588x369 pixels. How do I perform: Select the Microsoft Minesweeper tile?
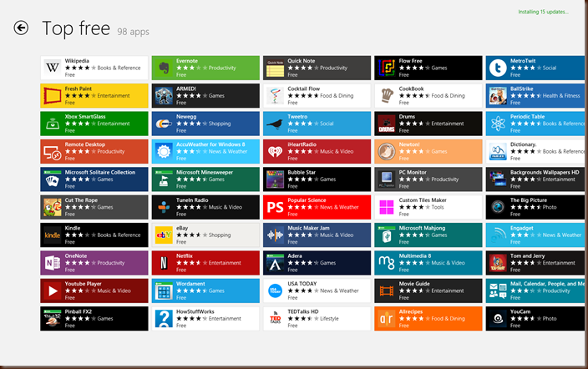(x=205, y=179)
